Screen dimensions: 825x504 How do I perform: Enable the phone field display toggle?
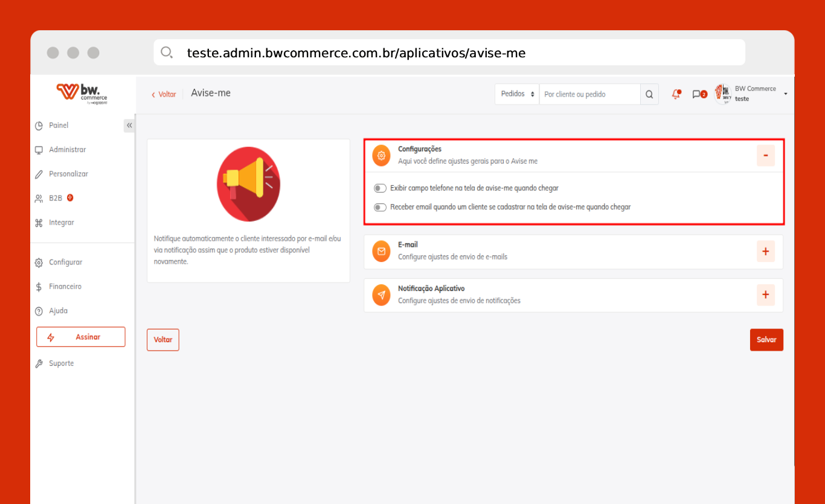[380, 188]
